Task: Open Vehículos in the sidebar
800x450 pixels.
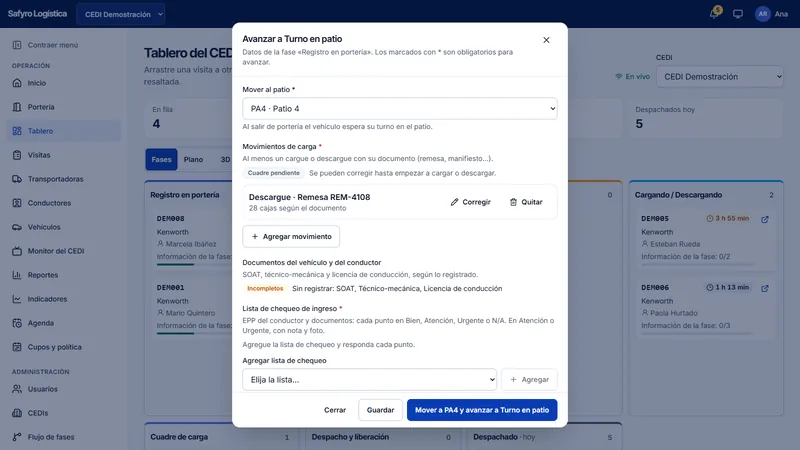Action: point(63,227)
